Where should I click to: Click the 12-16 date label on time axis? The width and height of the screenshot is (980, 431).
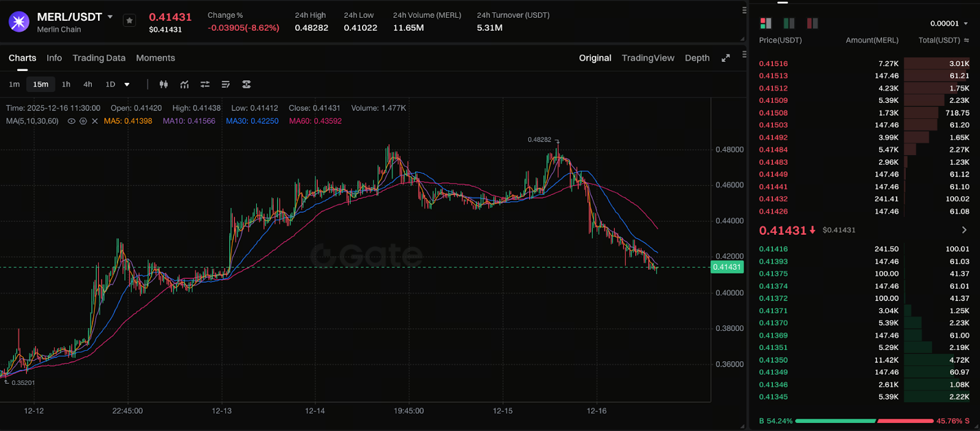[x=597, y=411]
